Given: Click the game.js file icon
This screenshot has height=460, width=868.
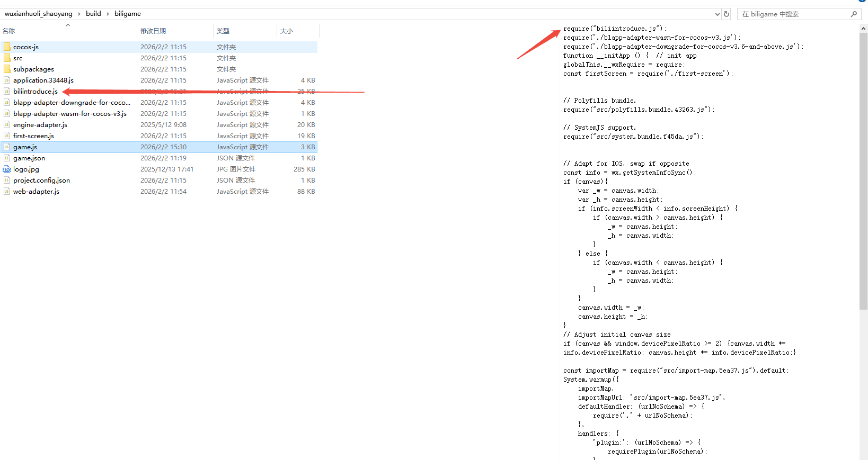Looking at the screenshot, I should [x=7, y=147].
